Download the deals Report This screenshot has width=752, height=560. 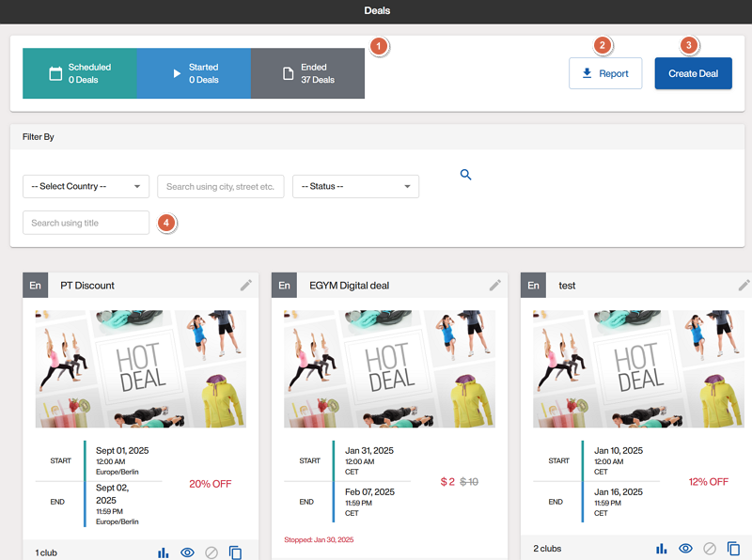(x=604, y=73)
